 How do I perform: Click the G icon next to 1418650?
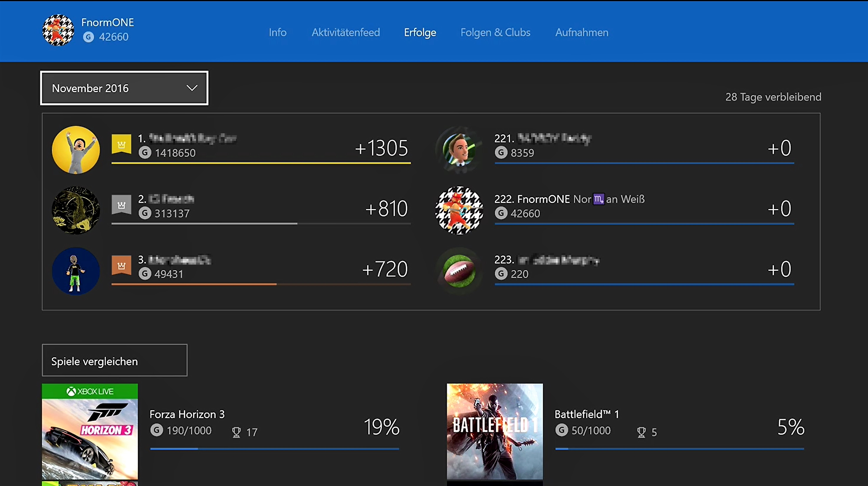tap(145, 153)
